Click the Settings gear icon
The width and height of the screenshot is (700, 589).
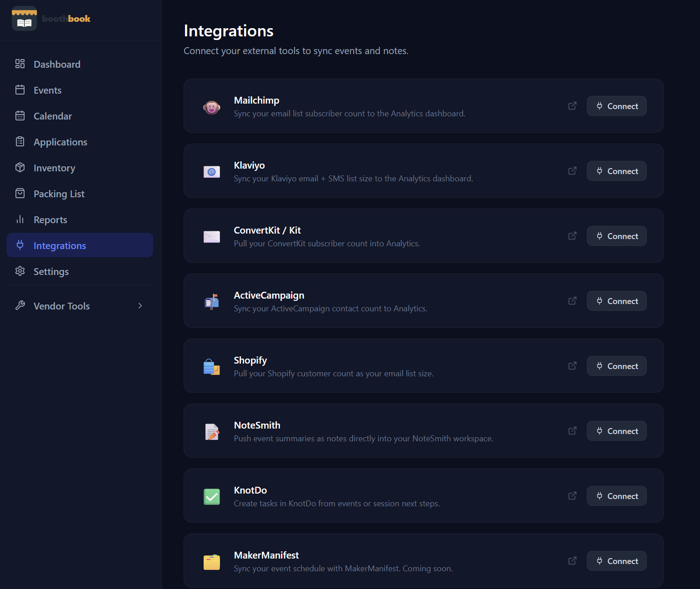point(20,271)
